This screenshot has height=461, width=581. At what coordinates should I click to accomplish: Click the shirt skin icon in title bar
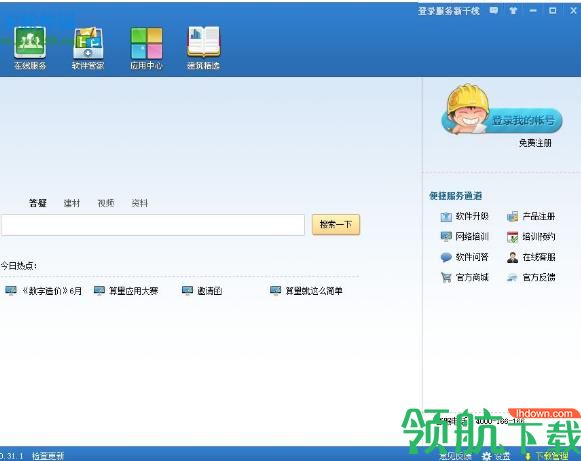point(513,11)
